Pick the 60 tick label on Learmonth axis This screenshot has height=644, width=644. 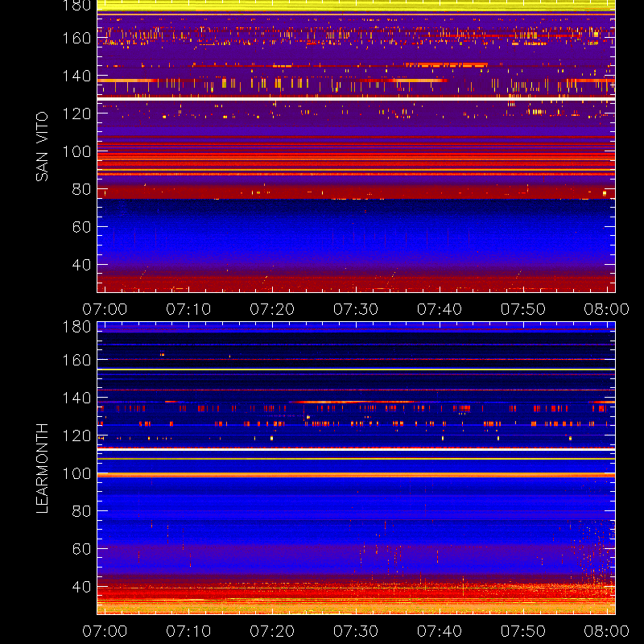[x=81, y=549]
